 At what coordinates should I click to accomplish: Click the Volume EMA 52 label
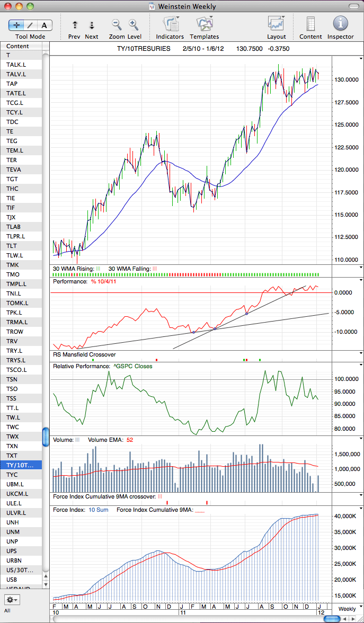(110, 440)
